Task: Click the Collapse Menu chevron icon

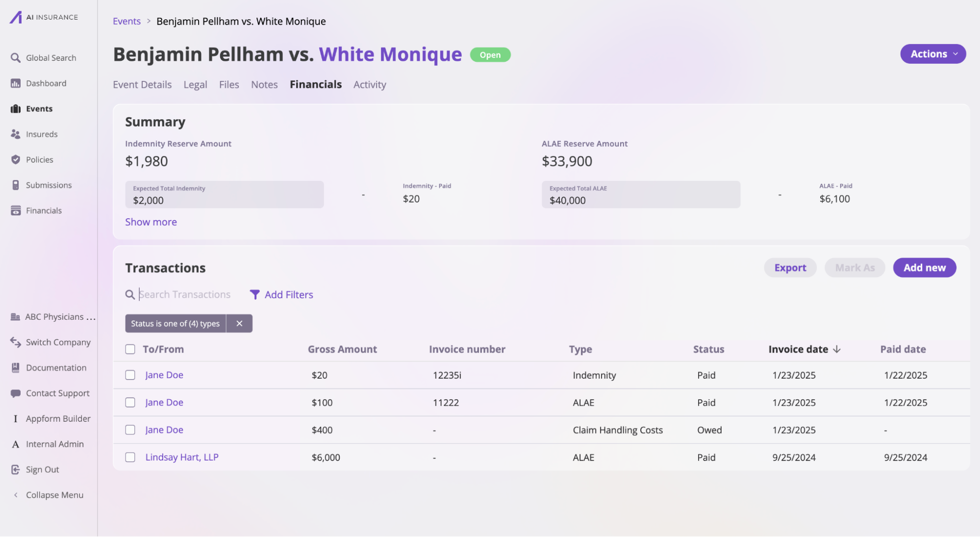Action: click(x=16, y=495)
